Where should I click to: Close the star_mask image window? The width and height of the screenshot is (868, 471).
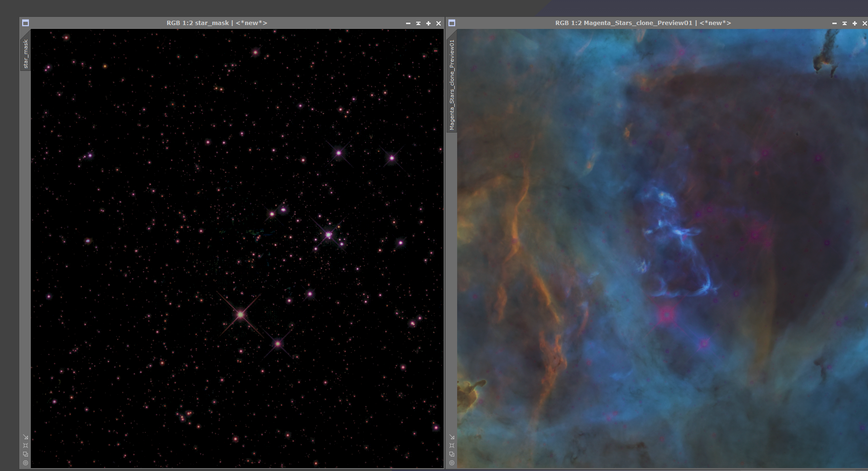pyautogui.click(x=438, y=23)
